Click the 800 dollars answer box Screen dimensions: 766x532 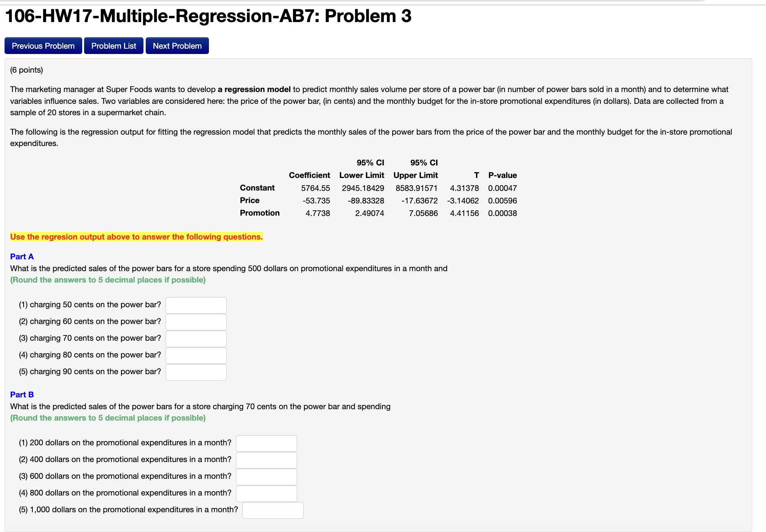click(266, 494)
